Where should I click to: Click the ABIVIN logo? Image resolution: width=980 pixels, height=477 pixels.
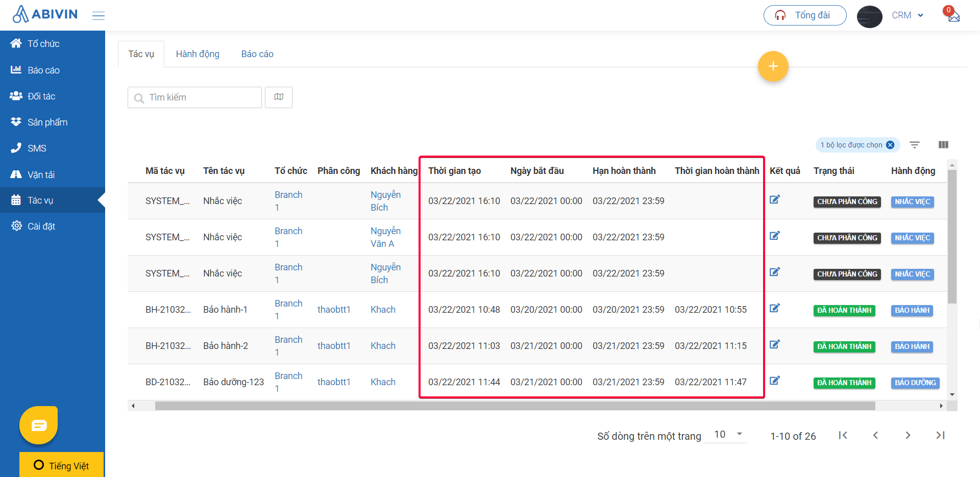click(45, 14)
